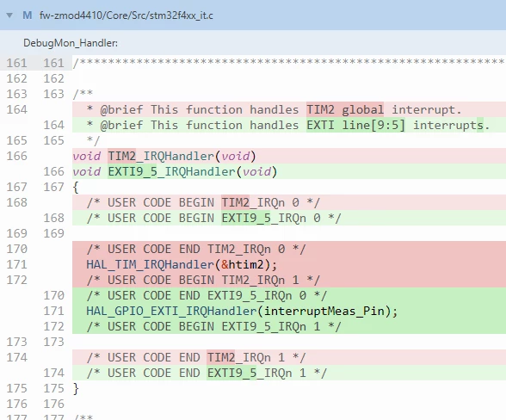506x420 pixels.
Task: Select 'USER CODE BEGIN EXTI9_5_IRQn 1' line
Action: click(289, 326)
